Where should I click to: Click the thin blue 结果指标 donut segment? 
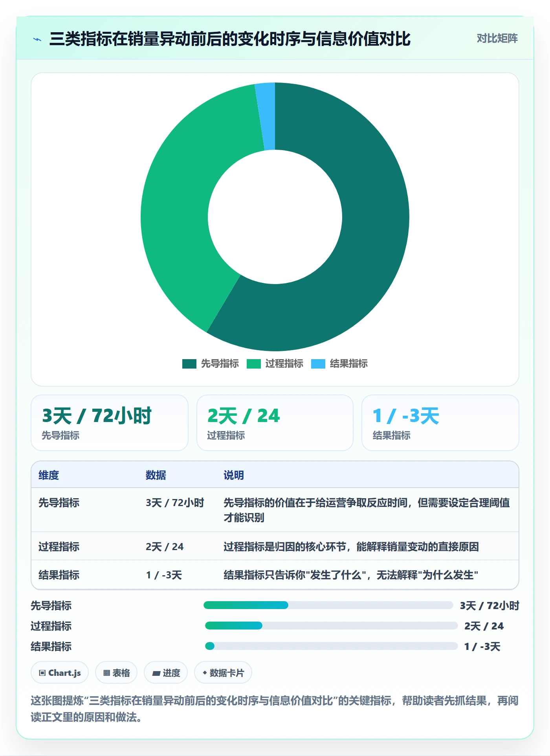point(266,116)
